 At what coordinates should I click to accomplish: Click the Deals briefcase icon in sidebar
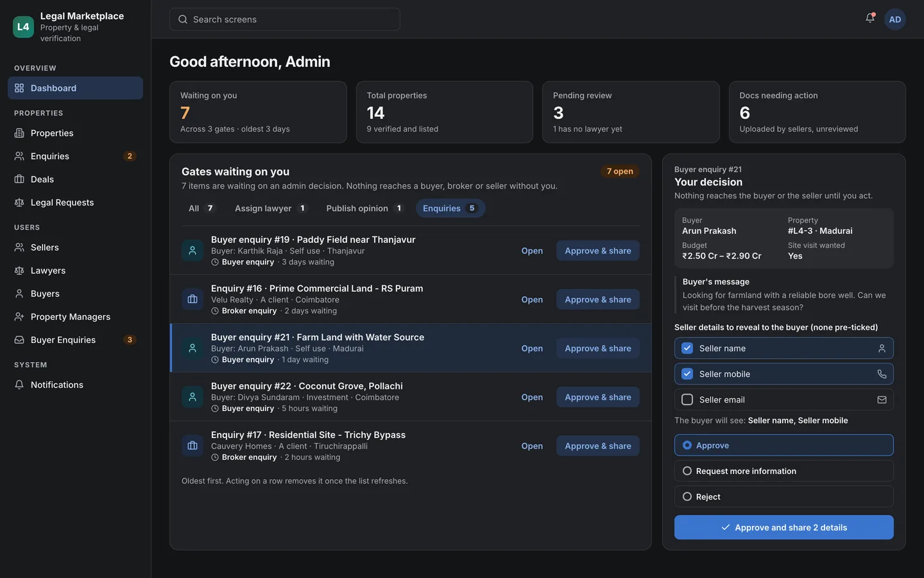pos(19,179)
